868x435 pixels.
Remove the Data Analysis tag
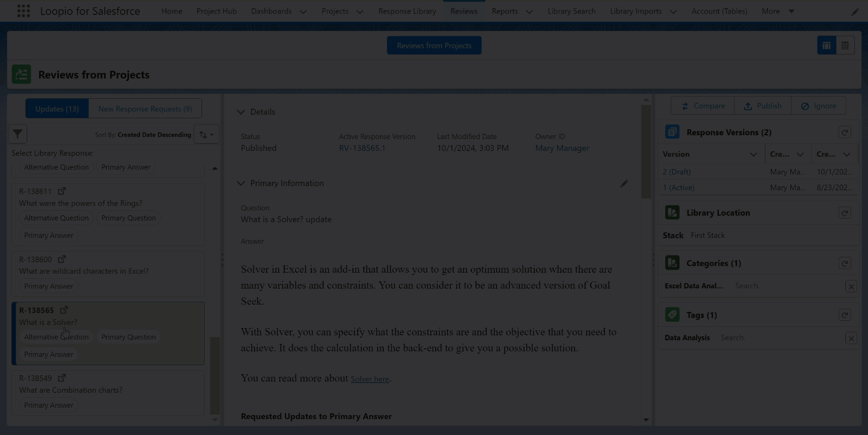click(851, 338)
